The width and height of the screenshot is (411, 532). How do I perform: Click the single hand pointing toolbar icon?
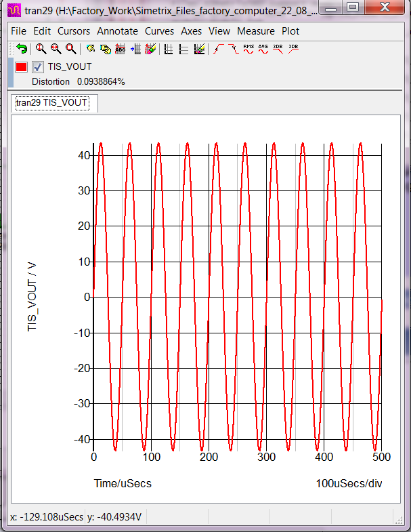91,49
